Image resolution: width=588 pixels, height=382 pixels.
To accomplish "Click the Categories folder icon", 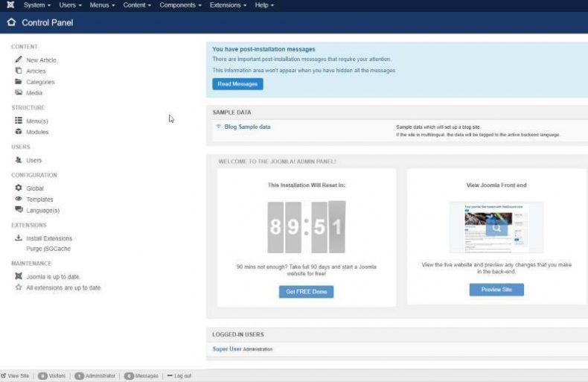I will pyautogui.click(x=19, y=82).
